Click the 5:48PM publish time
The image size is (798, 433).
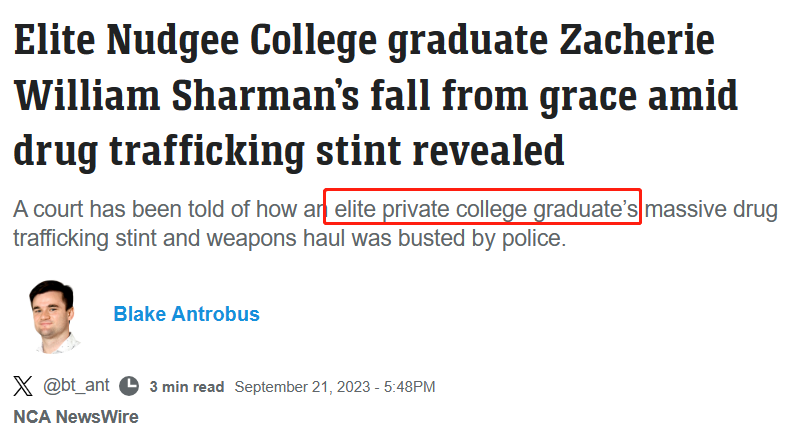(x=410, y=387)
